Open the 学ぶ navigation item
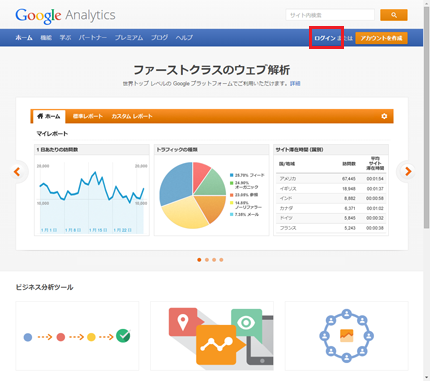This screenshot has width=430, height=381. [x=65, y=38]
